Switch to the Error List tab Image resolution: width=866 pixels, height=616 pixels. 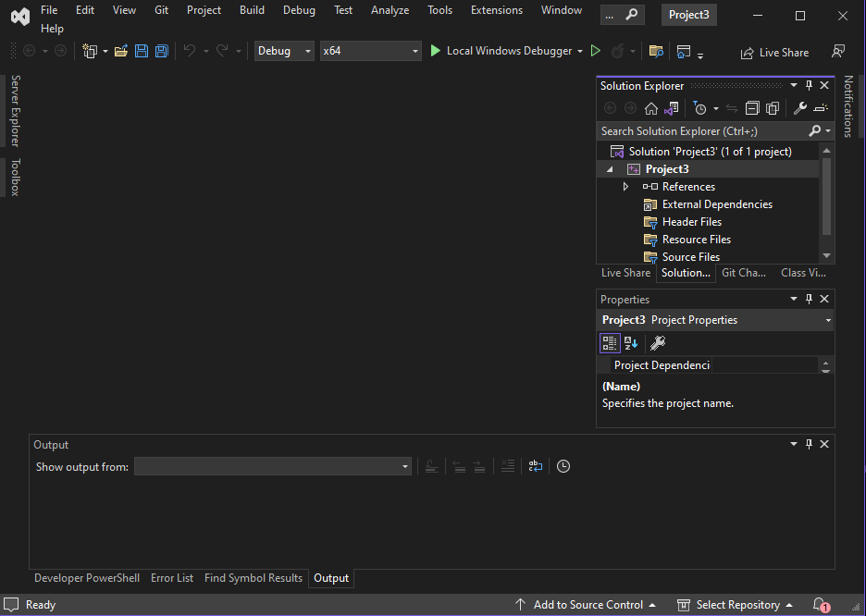tap(171, 577)
